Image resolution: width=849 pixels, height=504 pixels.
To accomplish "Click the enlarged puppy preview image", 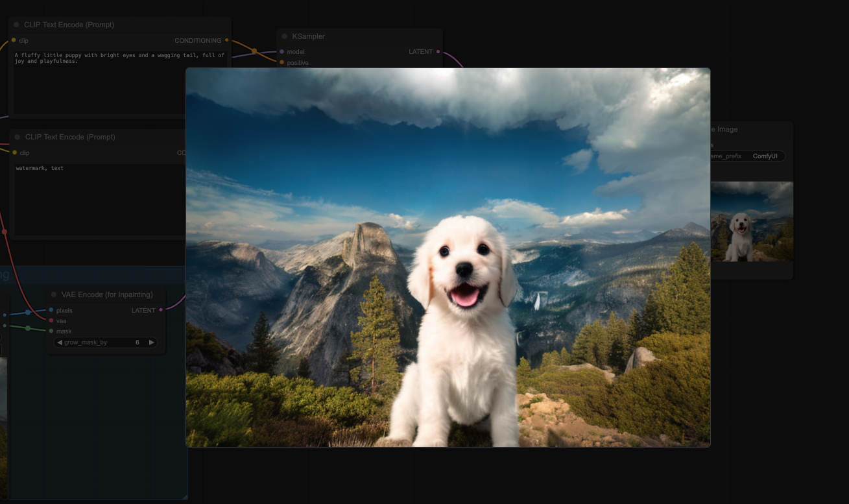I will tap(448, 258).
